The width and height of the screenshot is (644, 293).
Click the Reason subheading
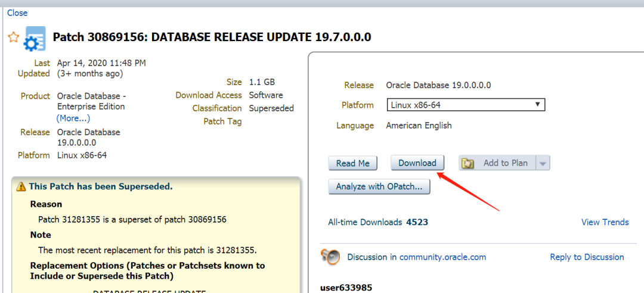coord(47,204)
